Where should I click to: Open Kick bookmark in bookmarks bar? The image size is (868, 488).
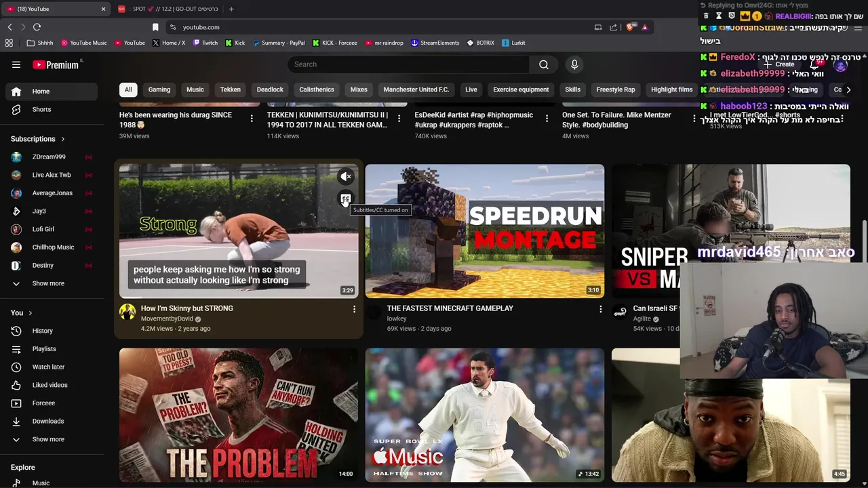235,43
